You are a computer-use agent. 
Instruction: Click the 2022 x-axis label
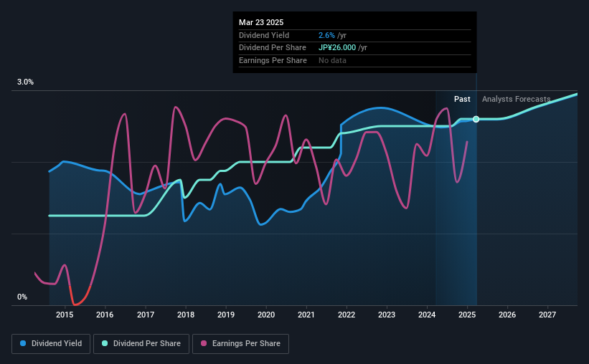[x=347, y=315]
